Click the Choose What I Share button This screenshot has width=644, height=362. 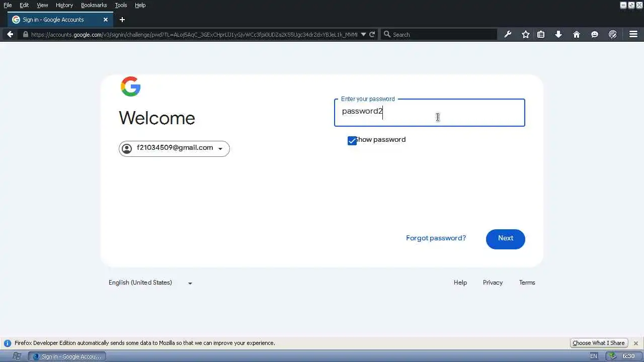tap(599, 343)
